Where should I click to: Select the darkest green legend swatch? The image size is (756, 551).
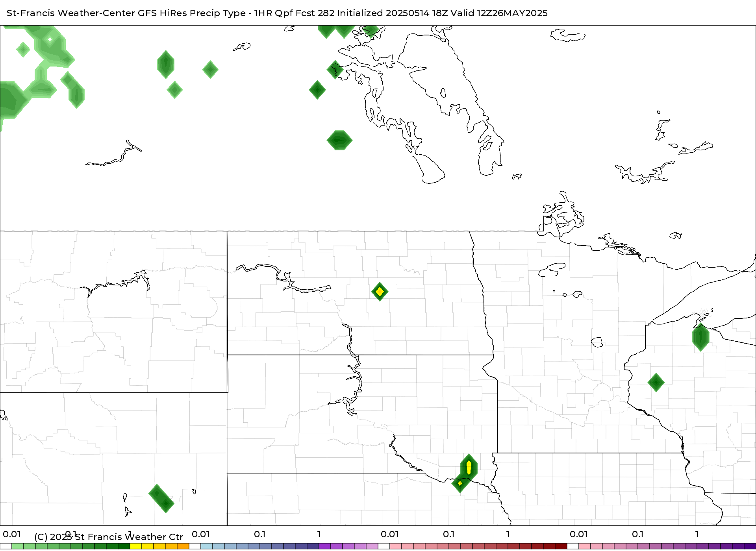click(x=124, y=546)
